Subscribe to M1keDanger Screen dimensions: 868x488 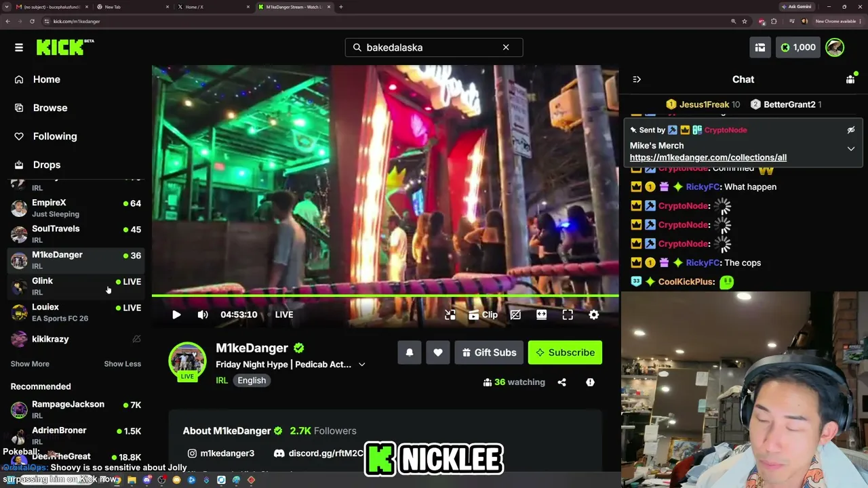565,352
